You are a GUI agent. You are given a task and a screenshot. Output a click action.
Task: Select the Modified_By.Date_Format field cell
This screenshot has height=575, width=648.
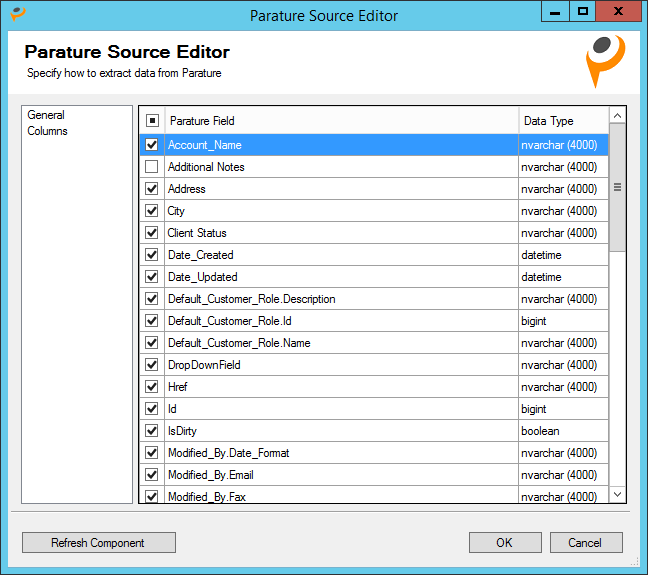(x=341, y=453)
